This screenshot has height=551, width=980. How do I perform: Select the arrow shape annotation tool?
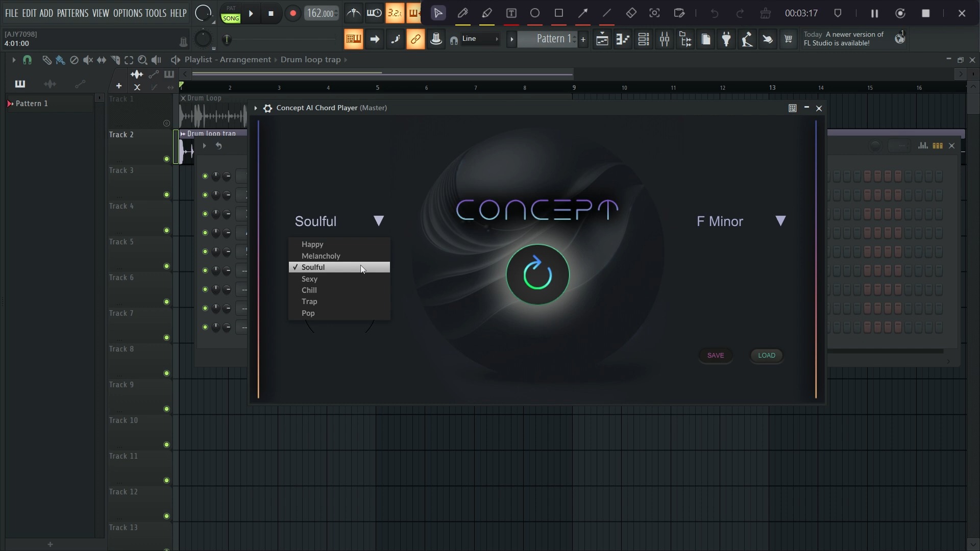pyautogui.click(x=583, y=13)
